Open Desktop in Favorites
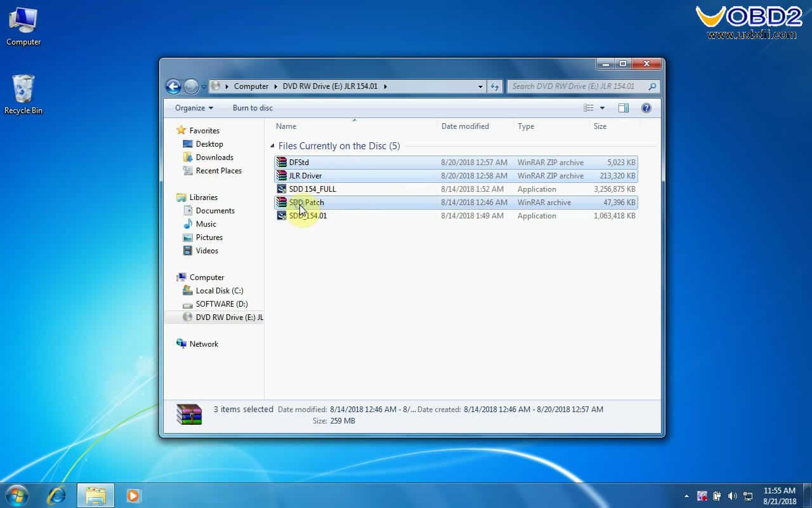Screen dimensions: 812x508 pyautogui.click(x=209, y=144)
